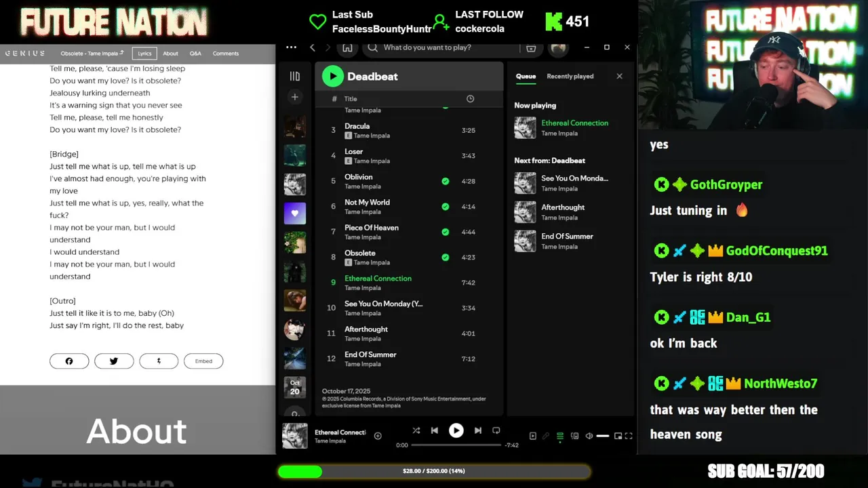Toggle shuffle in the player bar
868x488 pixels.
[x=416, y=430]
